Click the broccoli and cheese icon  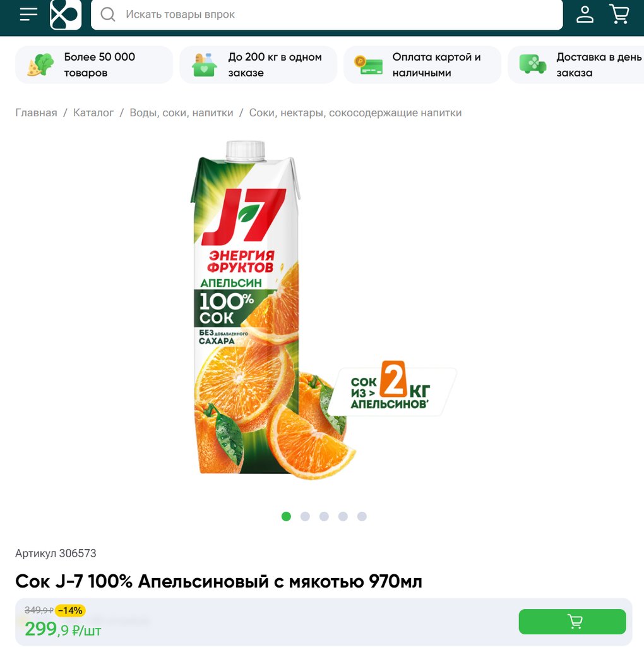[x=40, y=65]
